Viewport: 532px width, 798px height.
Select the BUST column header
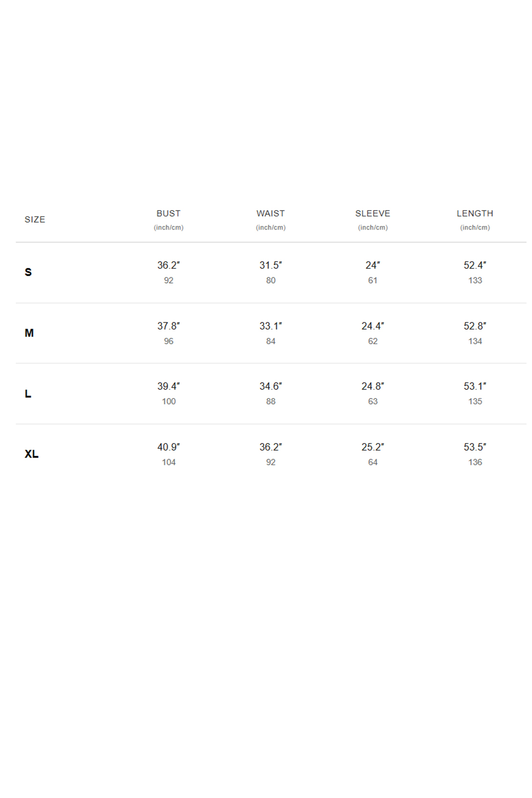tap(169, 214)
